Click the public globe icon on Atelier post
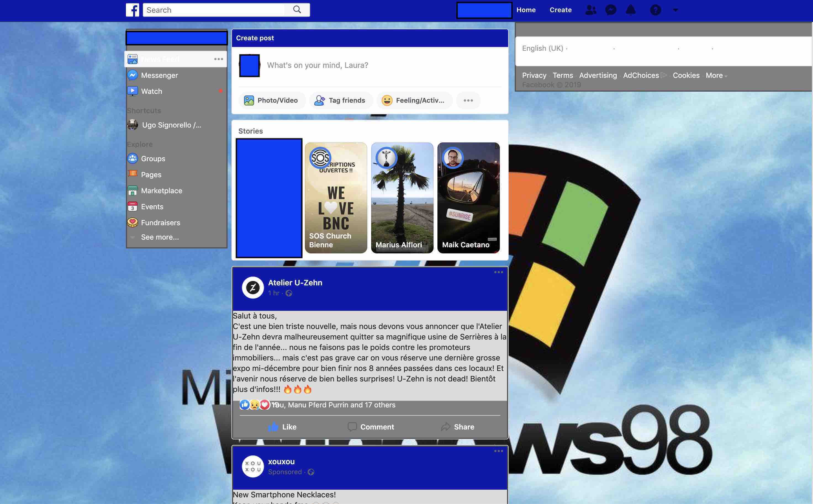Screen dimensions: 813x504 point(289,293)
